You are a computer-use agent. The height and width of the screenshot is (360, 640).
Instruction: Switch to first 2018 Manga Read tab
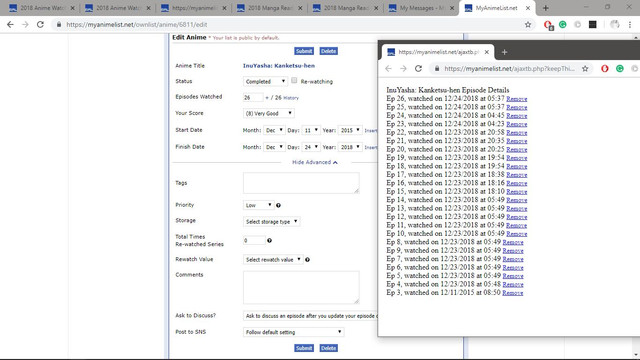(269, 8)
